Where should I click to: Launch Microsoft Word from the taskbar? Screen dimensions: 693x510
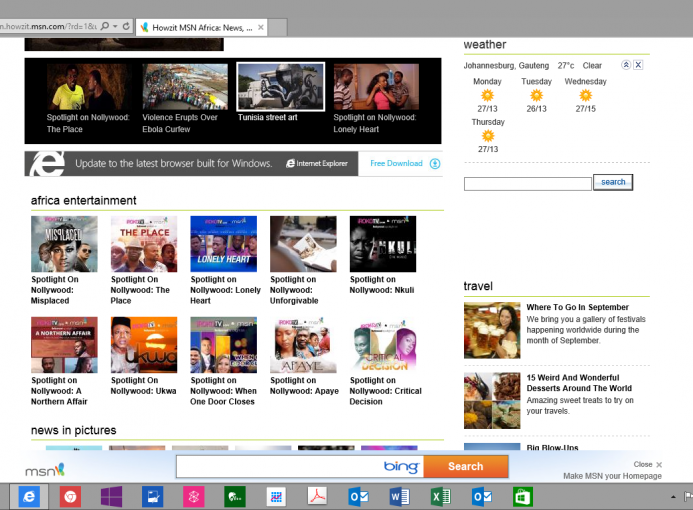399,496
